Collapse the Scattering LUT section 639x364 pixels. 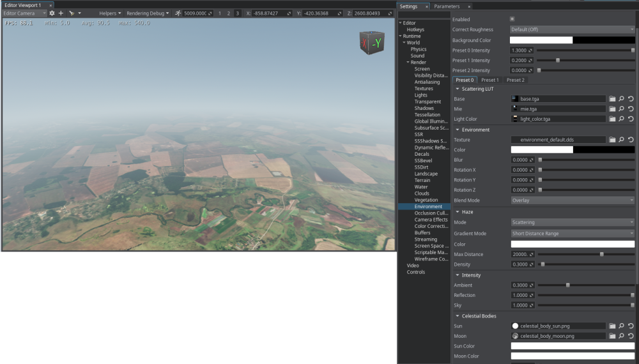click(x=458, y=89)
